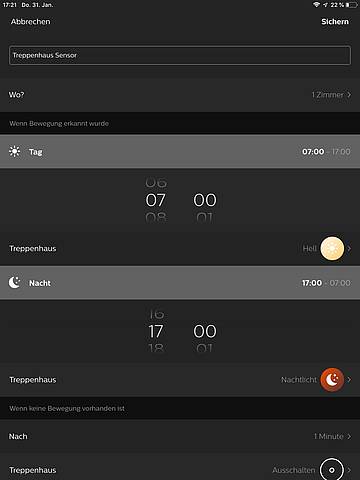Tap the battery indicator in status bar
Screen dimensions: 360x480
click(x=352, y=5)
